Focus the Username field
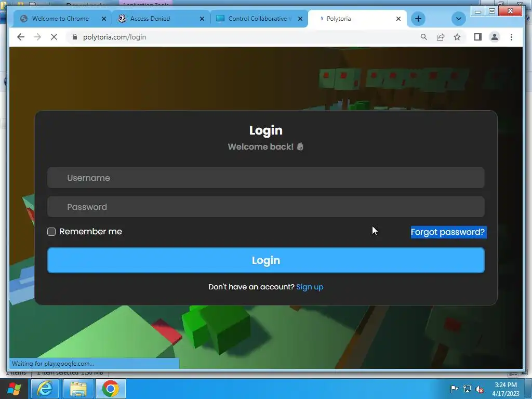The height and width of the screenshot is (399, 532). pyautogui.click(x=265, y=178)
